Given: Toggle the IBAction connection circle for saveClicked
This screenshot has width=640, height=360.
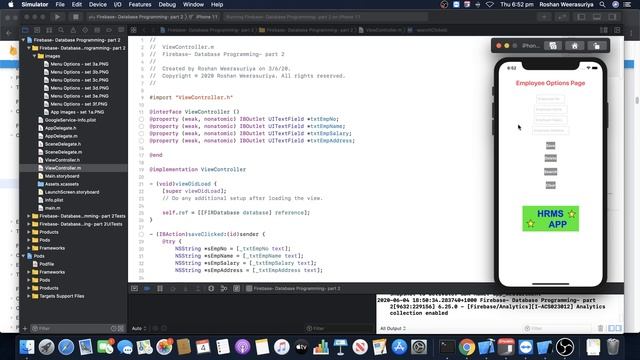Looking at the screenshot, I should 141,234.
